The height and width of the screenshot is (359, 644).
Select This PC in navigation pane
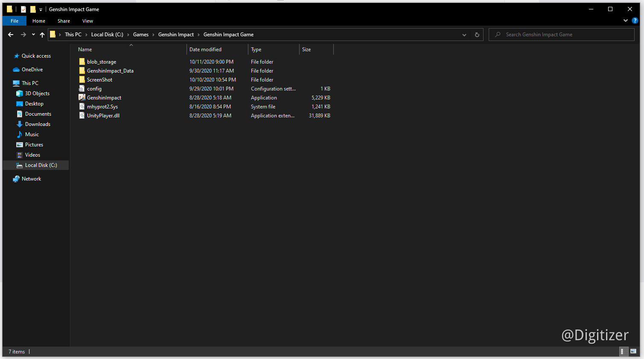coord(30,83)
